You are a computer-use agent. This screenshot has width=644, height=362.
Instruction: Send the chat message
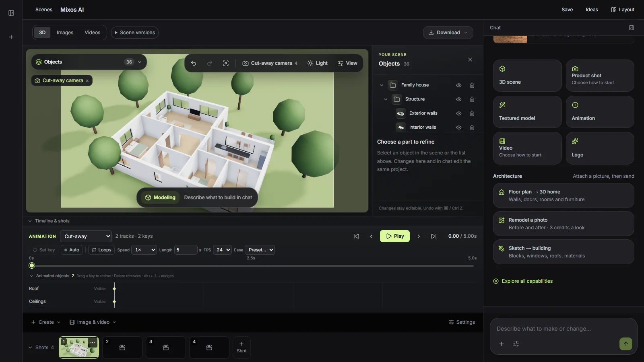tap(625, 344)
